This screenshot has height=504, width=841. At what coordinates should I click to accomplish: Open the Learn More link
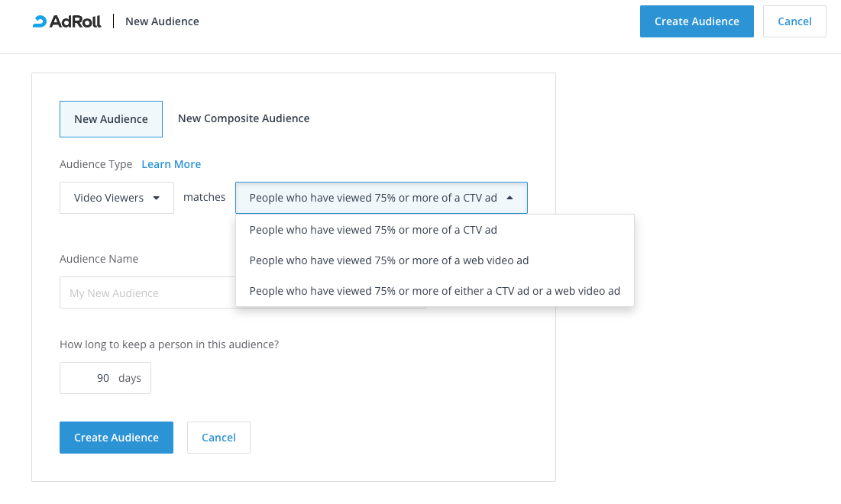(x=171, y=164)
